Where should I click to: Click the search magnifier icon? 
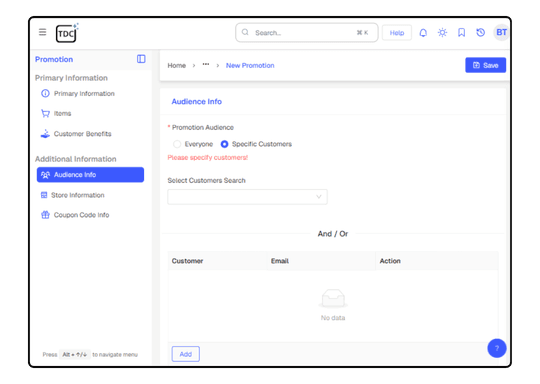coord(245,32)
